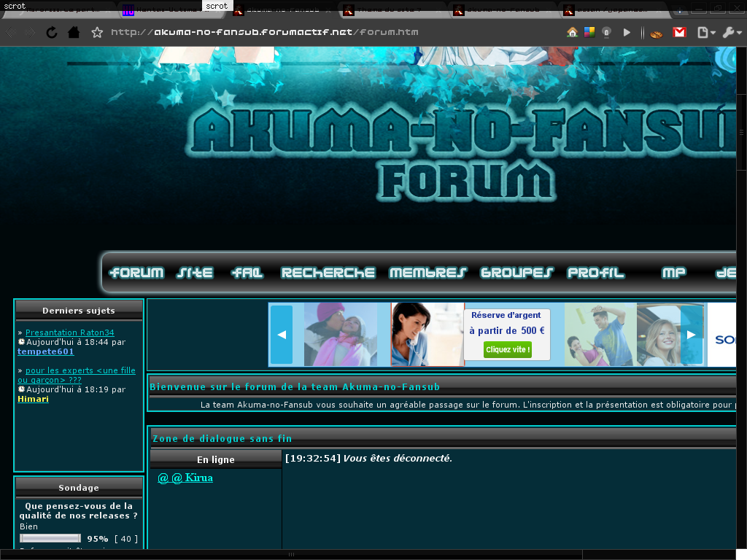The image size is (747, 560).
Task: Open a new browser tab
Action: click(680, 9)
